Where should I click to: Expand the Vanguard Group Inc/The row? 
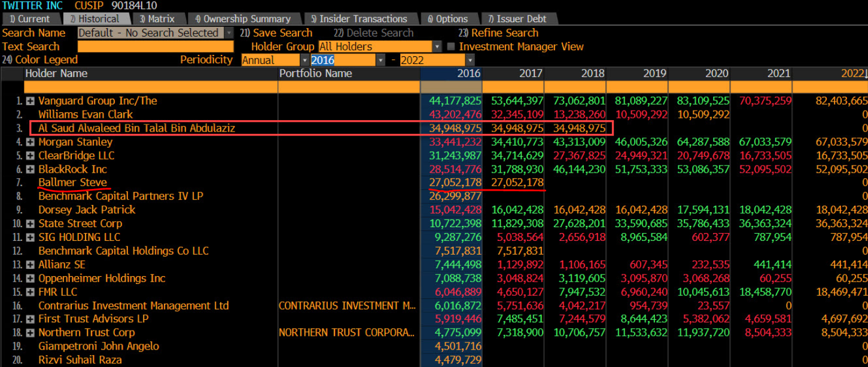click(x=30, y=101)
